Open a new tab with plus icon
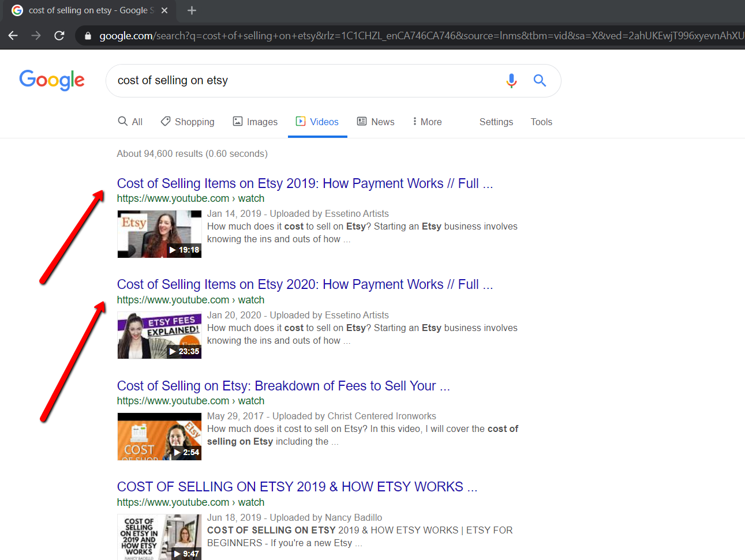This screenshot has height=560, width=745. [x=192, y=10]
